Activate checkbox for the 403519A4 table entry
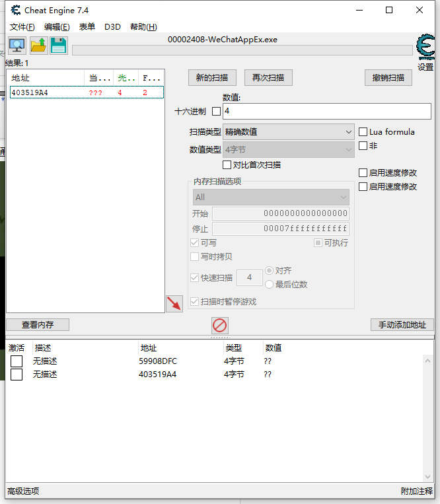Viewport: 440px width, 504px height. coord(17,375)
